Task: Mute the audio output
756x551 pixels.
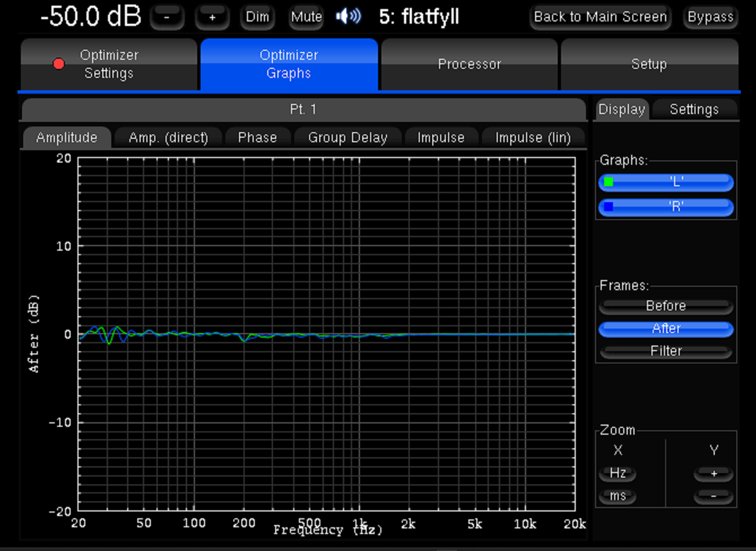Action: 306,17
